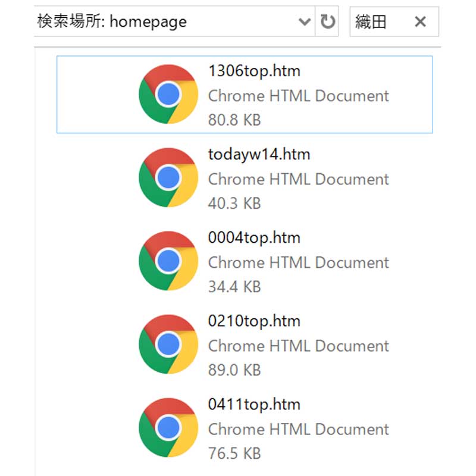Clear the 織田 search with X
This screenshot has height=476, width=476.
(421, 21)
